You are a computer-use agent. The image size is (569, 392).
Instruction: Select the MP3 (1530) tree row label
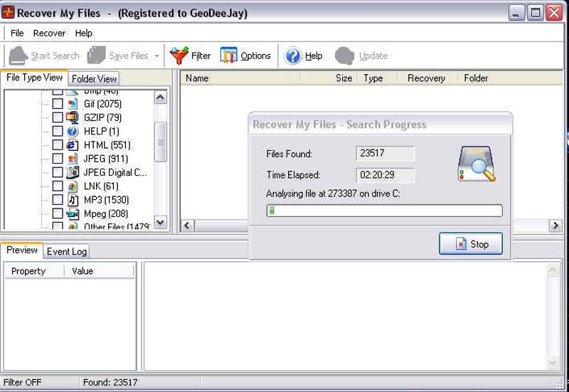tap(106, 200)
